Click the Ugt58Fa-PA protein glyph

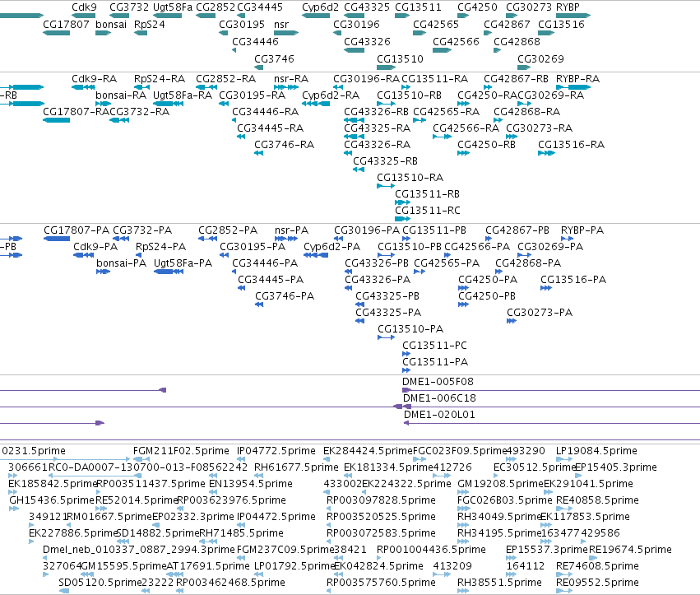click(169, 272)
